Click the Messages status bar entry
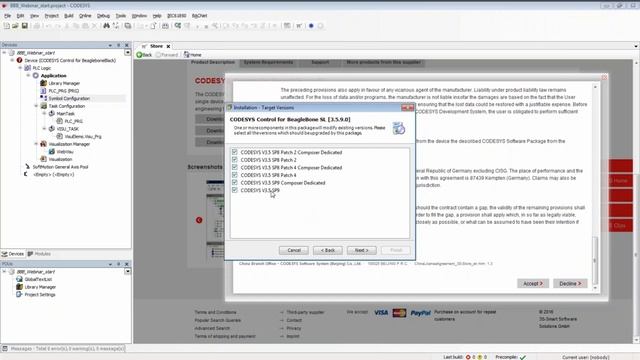The image size is (640, 360). coord(64,349)
